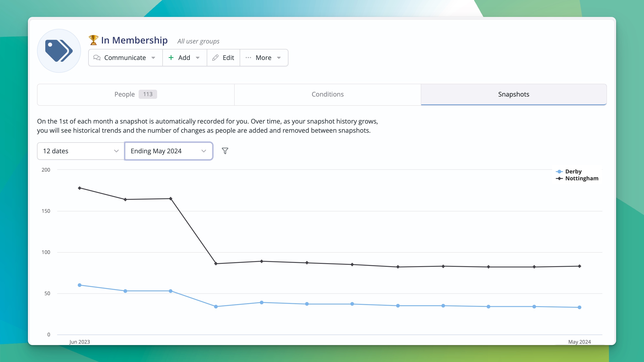Click Derby's May 2024 data point
This screenshot has height=362, width=644.
coord(579,307)
